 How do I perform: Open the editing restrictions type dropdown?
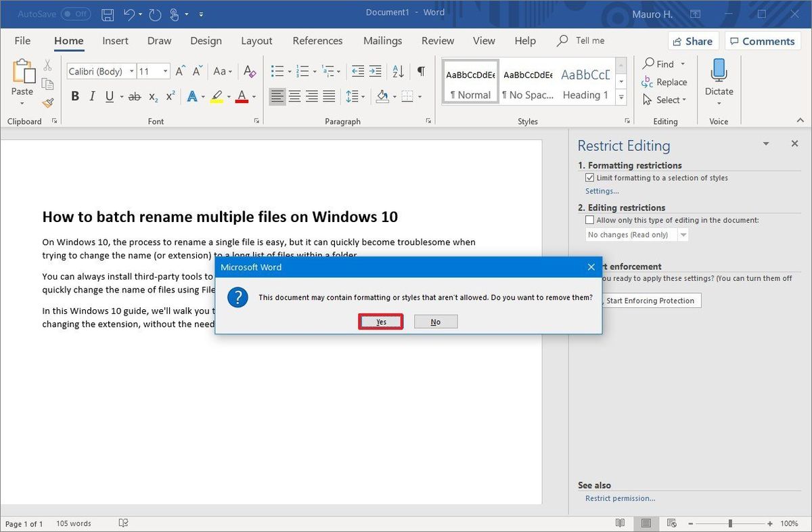683,234
